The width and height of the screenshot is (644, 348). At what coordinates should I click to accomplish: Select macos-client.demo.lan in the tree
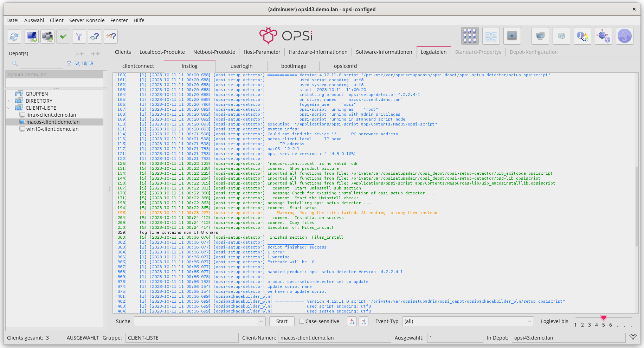point(53,122)
